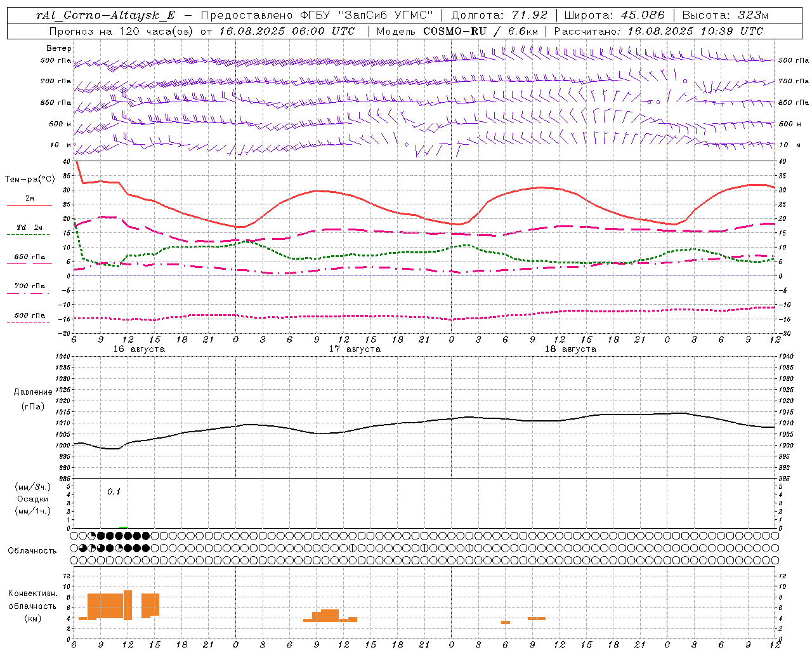Click the red 2м legend line
This screenshot has width=812, height=650.
click(29, 206)
